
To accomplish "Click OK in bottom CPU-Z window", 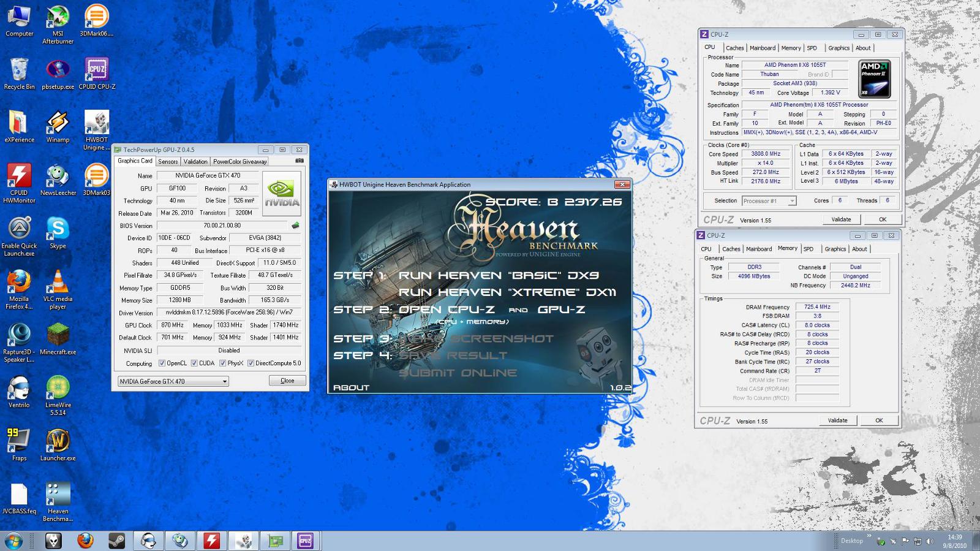I will tap(879, 420).
